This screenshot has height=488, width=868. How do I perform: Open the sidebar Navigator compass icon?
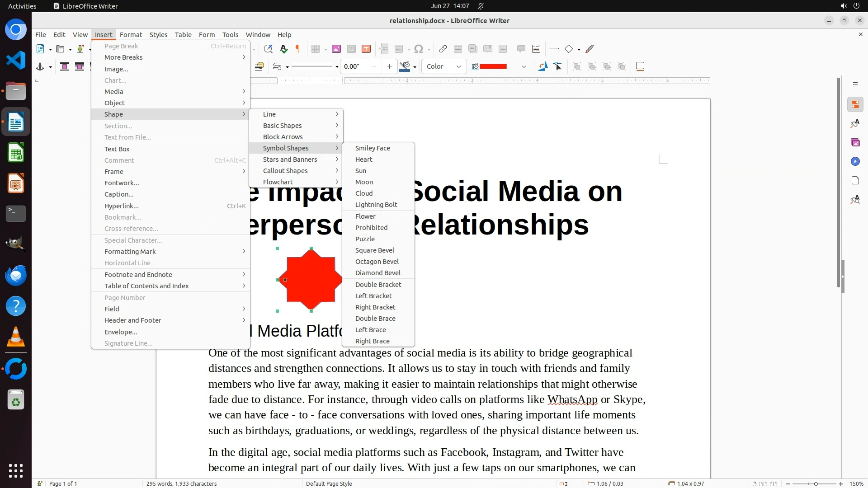[855, 161]
